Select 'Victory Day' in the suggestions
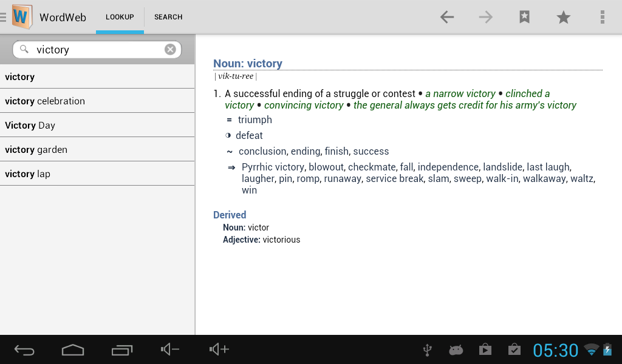The height and width of the screenshot is (364, 622). point(30,125)
